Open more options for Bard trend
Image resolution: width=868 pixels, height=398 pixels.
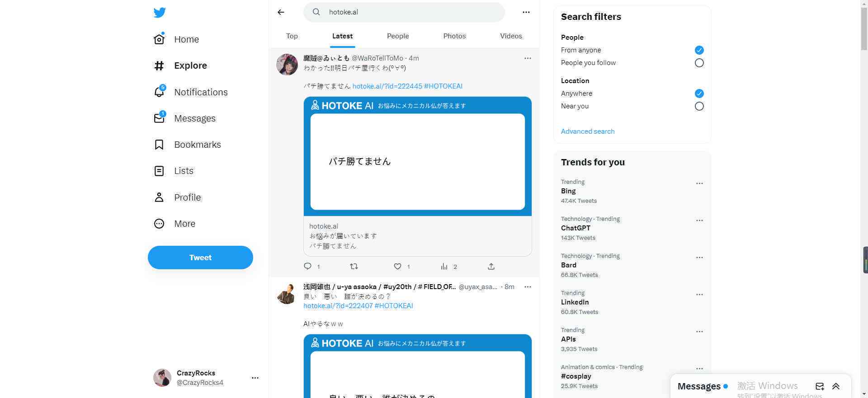(x=699, y=258)
